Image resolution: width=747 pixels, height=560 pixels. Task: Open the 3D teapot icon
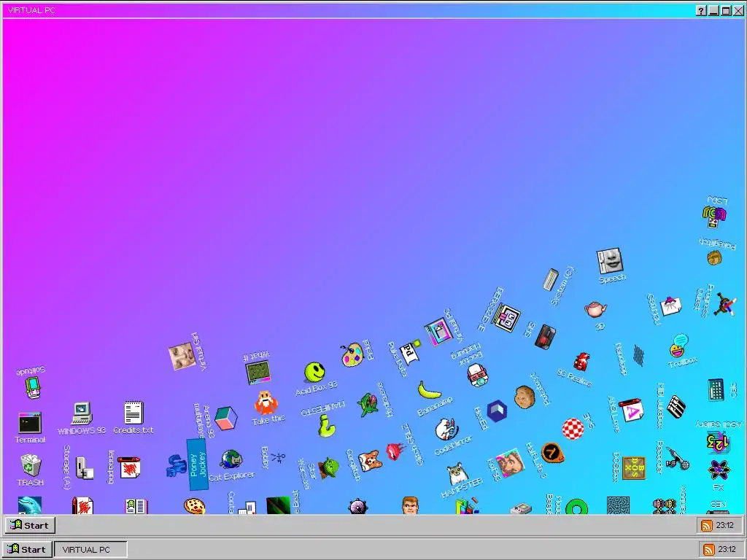(595, 309)
